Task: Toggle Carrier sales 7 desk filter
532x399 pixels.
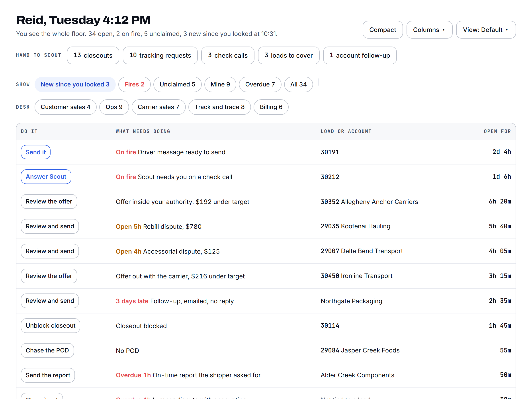Action: (x=158, y=107)
